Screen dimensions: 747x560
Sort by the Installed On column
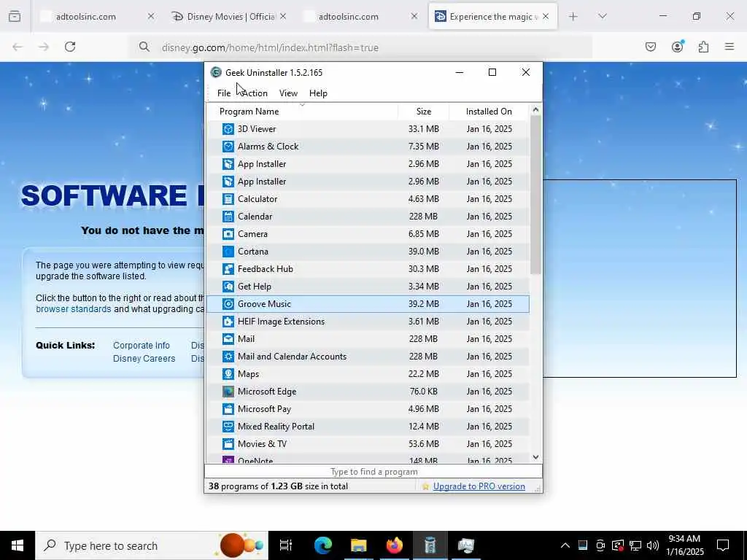[x=489, y=112]
